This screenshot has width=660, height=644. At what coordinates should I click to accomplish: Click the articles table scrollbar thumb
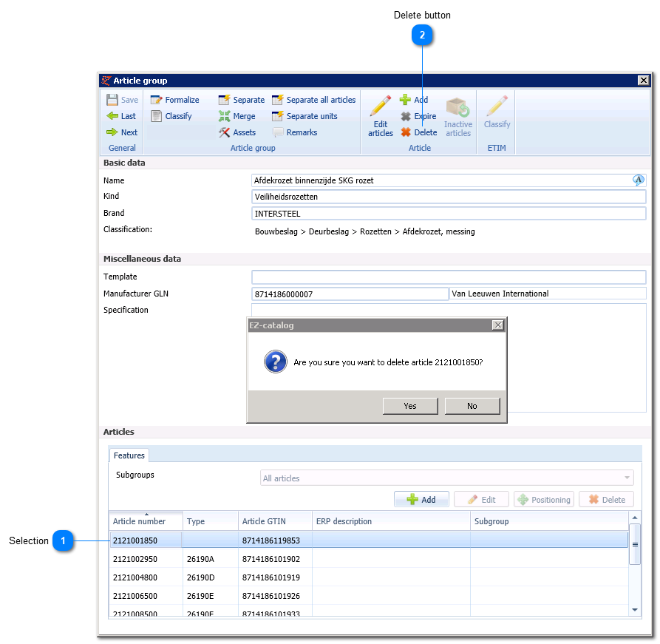pyautogui.click(x=635, y=544)
